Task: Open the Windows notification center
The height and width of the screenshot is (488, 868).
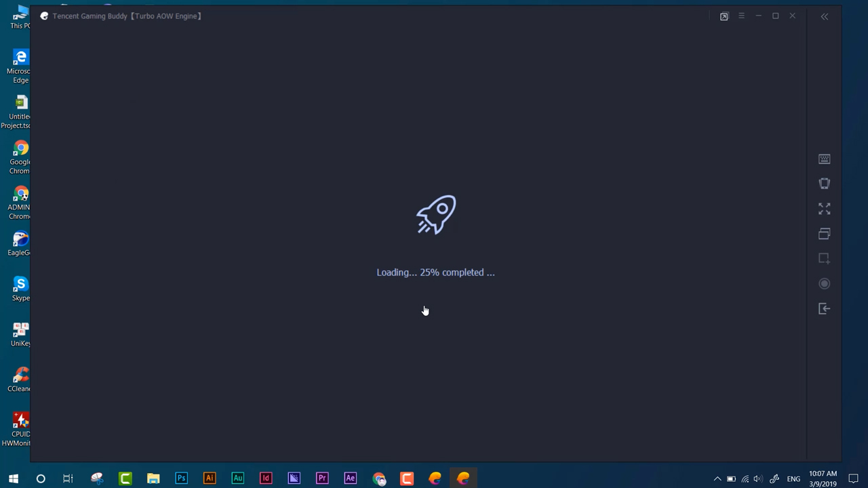Action: coord(853,479)
